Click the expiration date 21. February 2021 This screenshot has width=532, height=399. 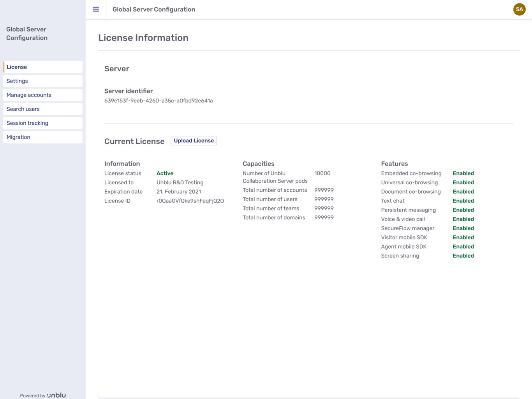179,191
